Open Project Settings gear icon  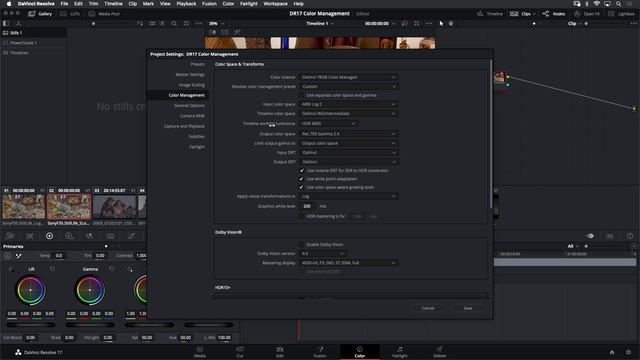(628, 352)
